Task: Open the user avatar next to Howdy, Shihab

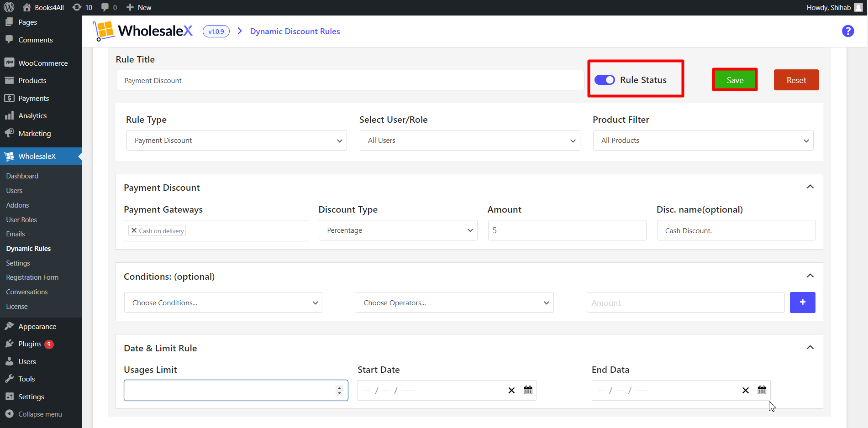Action: [x=858, y=7]
